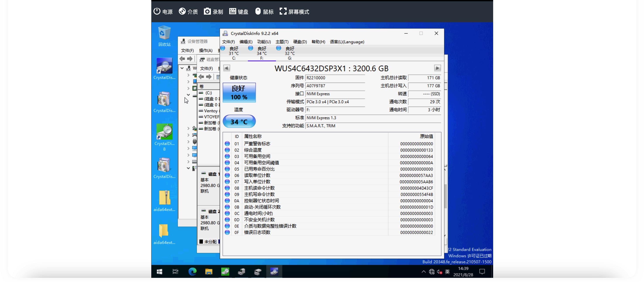Click the 属性名称 column header

coord(315,136)
